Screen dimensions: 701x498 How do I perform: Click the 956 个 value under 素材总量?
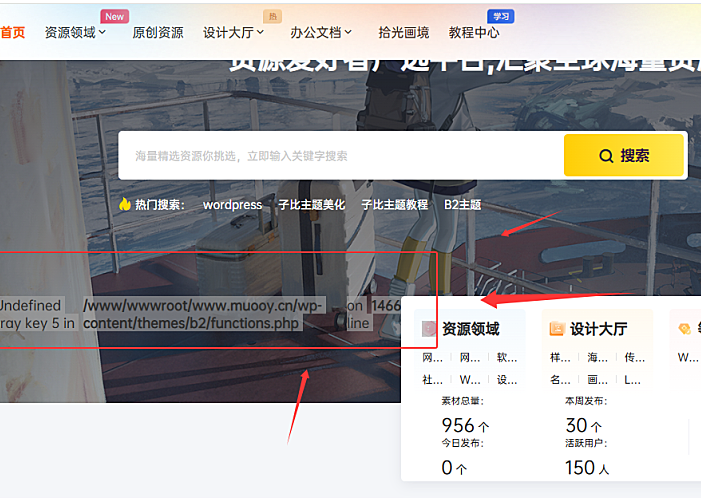coord(465,425)
